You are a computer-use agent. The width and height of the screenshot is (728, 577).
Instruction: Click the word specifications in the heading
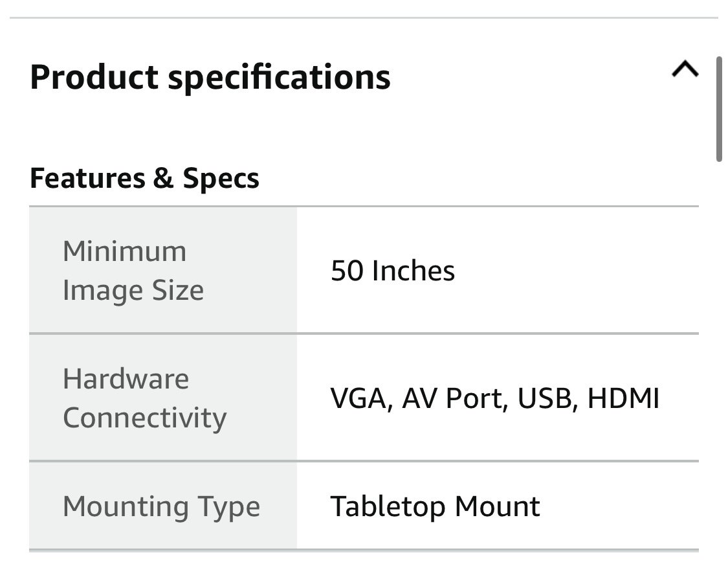tap(279, 77)
